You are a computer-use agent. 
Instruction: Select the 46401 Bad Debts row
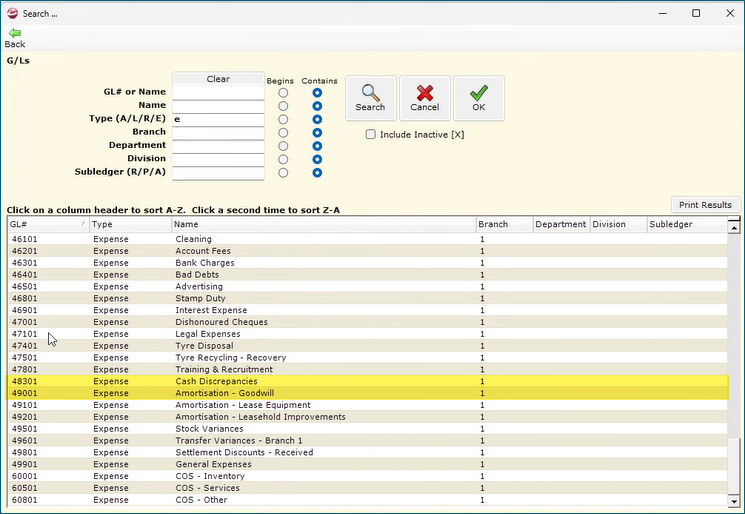368,275
